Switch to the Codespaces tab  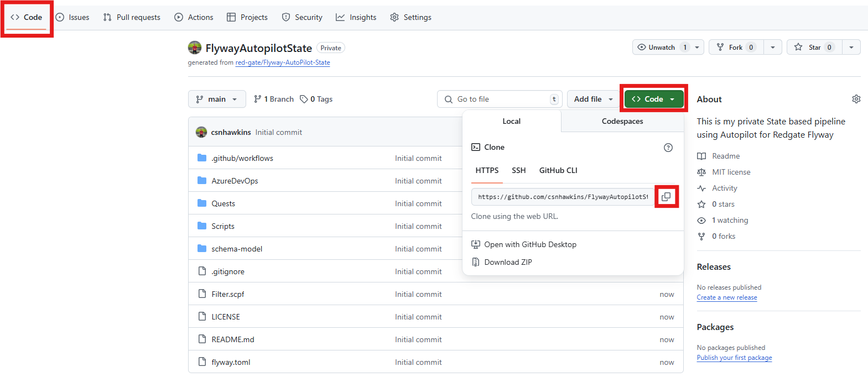coord(622,121)
